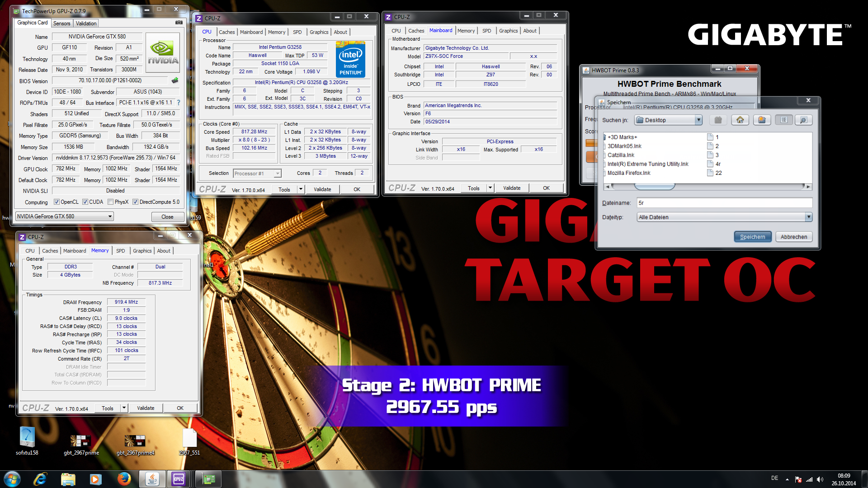The height and width of the screenshot is (488, 868).
Task: Select the gbt_2967prime4 desktop icon
Action: 135,445
